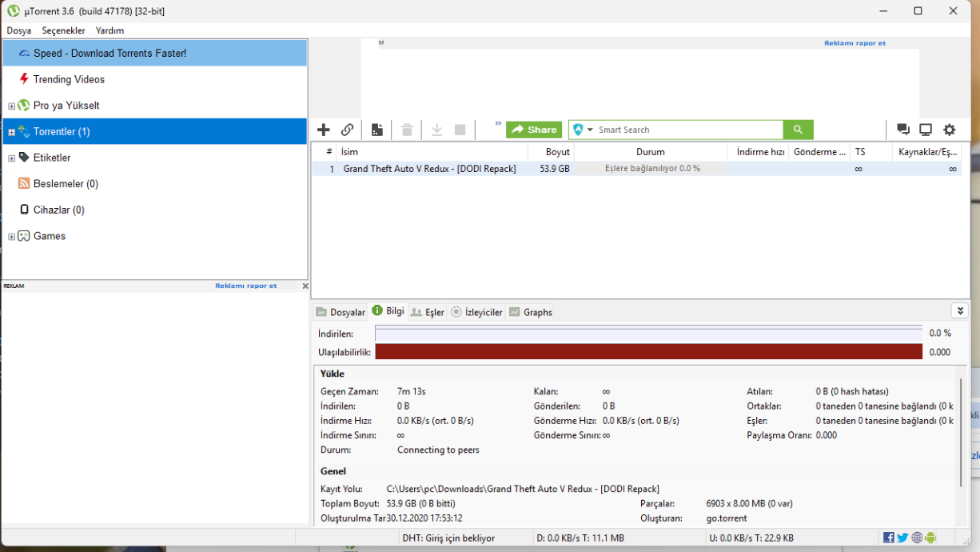
Task: Sort by the Gönderme column header
Action: pos(819,151)
